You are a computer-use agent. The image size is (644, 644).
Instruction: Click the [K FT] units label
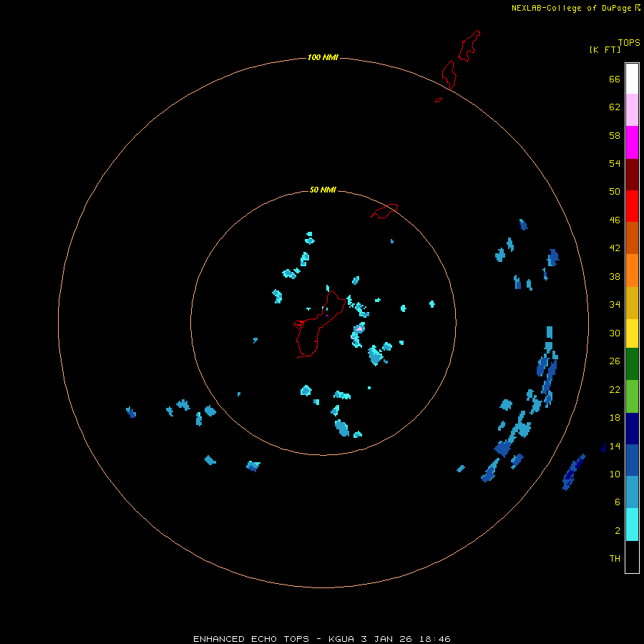[x=605, y=49]
